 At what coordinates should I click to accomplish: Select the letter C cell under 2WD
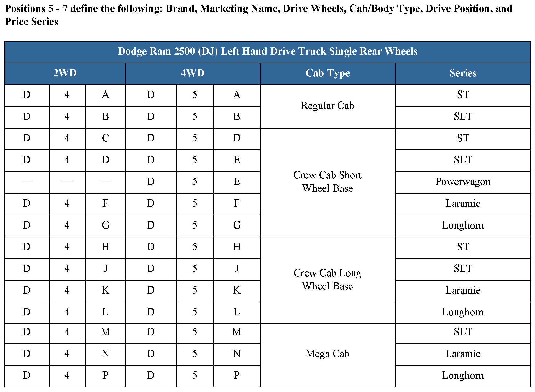point(105,138)
